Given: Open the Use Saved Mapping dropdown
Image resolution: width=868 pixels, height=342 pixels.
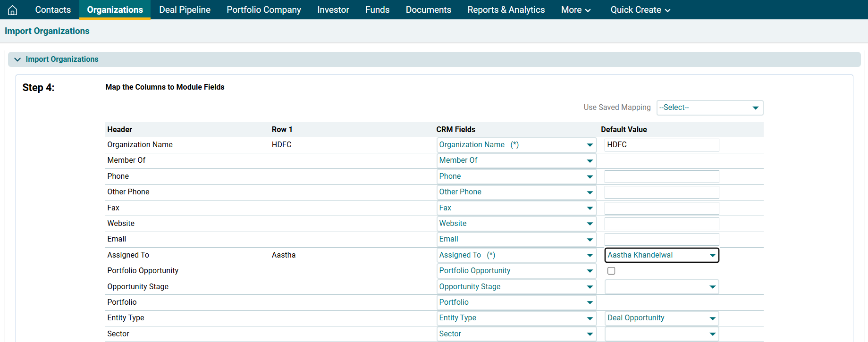Looking at the screenshot, I should (709, 108).
